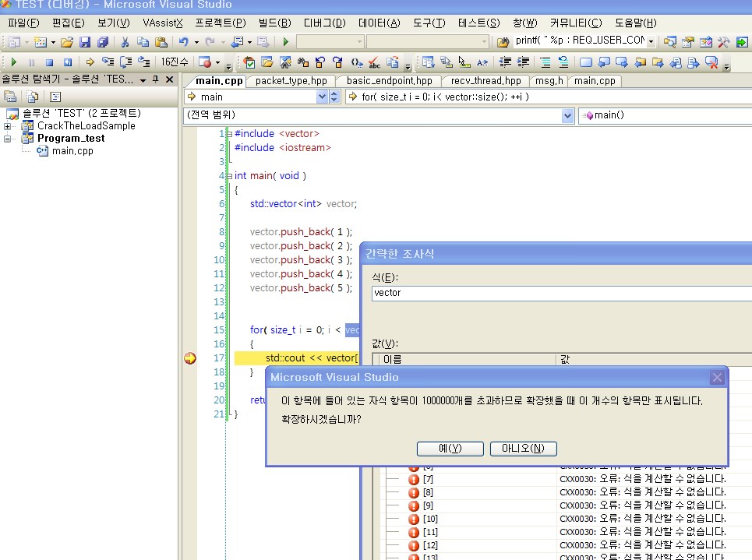This screenshot has height=560, width=752.
Task: Toggle auto-hide pin on Solution Explorer
Action: point(155,79)
